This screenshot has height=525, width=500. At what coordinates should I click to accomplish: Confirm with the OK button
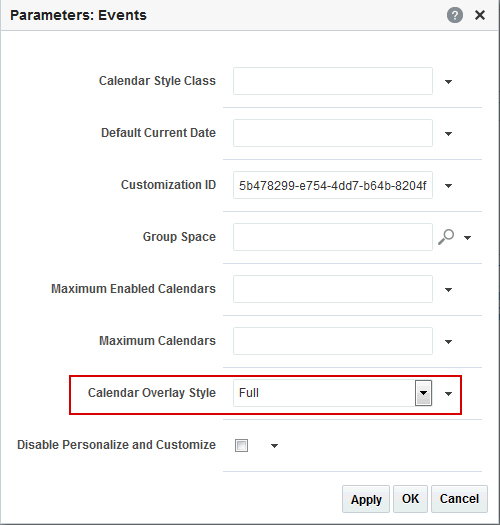click(410, 499)
